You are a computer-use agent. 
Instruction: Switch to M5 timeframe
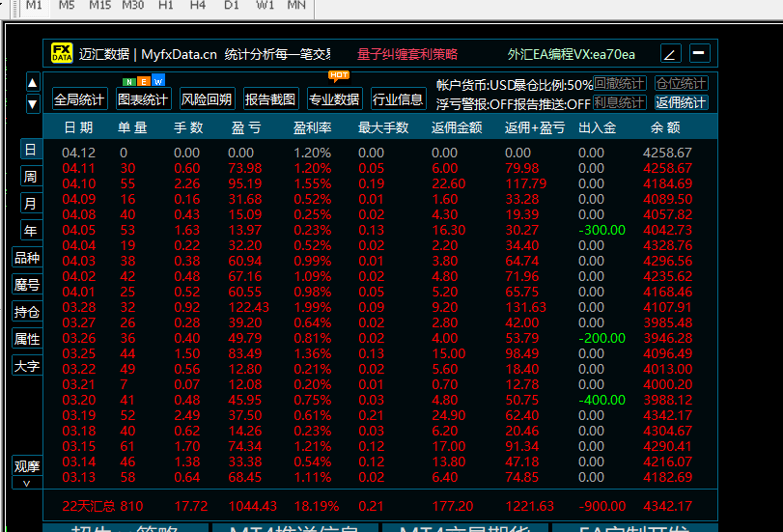point(67,6)
